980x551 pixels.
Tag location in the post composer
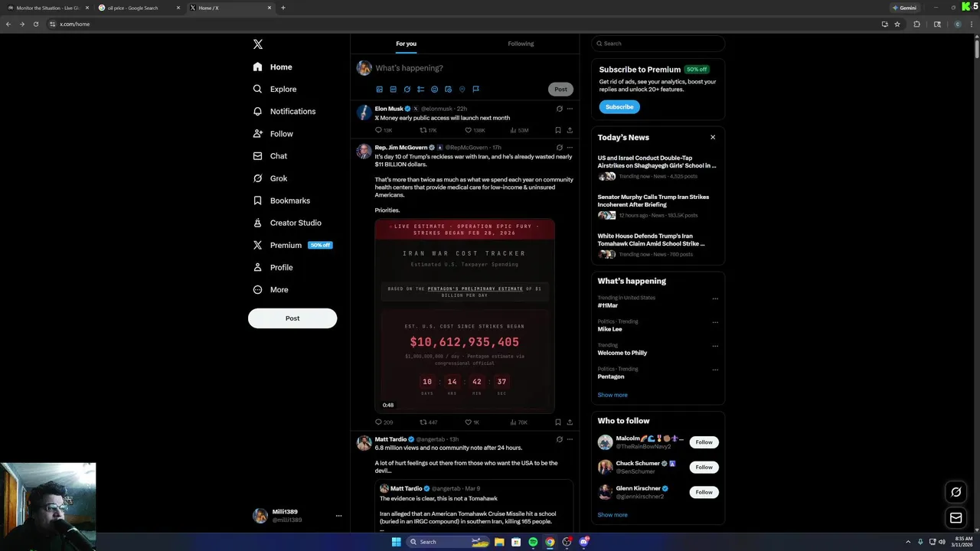click(x=462, y=89)
